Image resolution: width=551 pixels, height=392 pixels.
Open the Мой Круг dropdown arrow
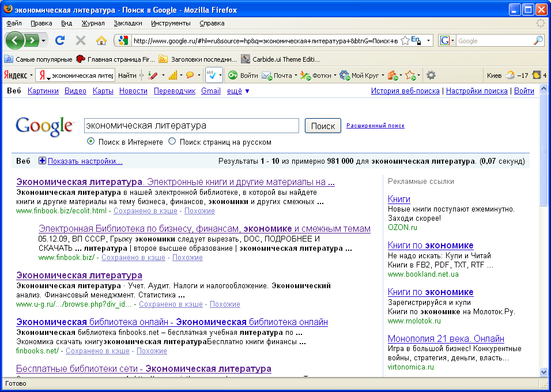pyautogui.click(x=383, y=76)
